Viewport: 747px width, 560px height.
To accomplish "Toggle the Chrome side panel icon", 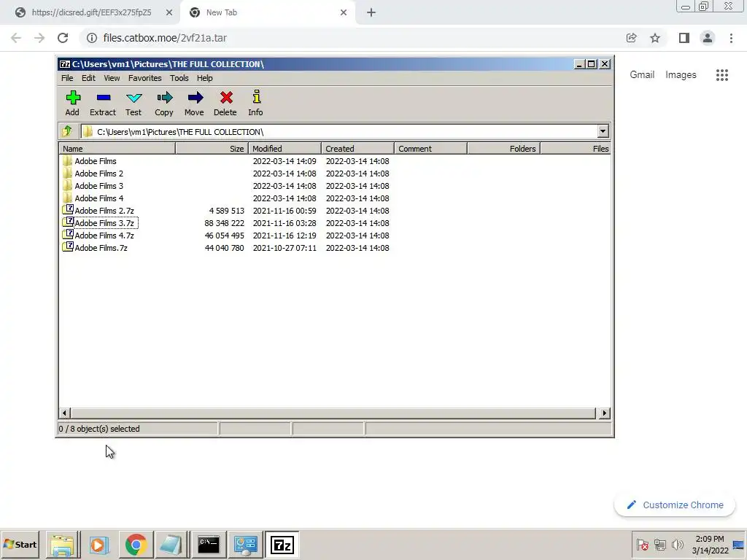I will coord(684,38).
